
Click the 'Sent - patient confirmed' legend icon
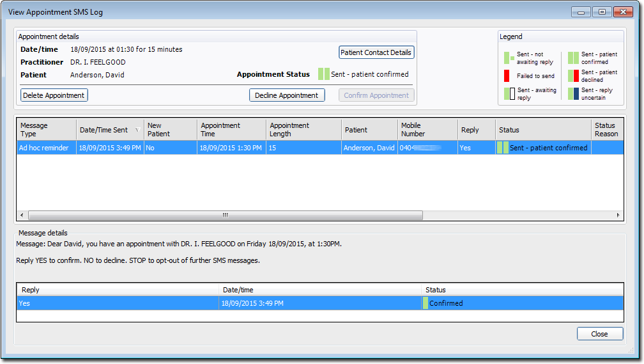(573, 58)
